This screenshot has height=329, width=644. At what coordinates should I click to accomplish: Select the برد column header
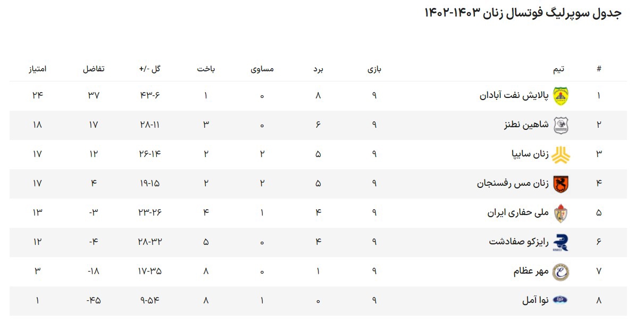(318, 69)
